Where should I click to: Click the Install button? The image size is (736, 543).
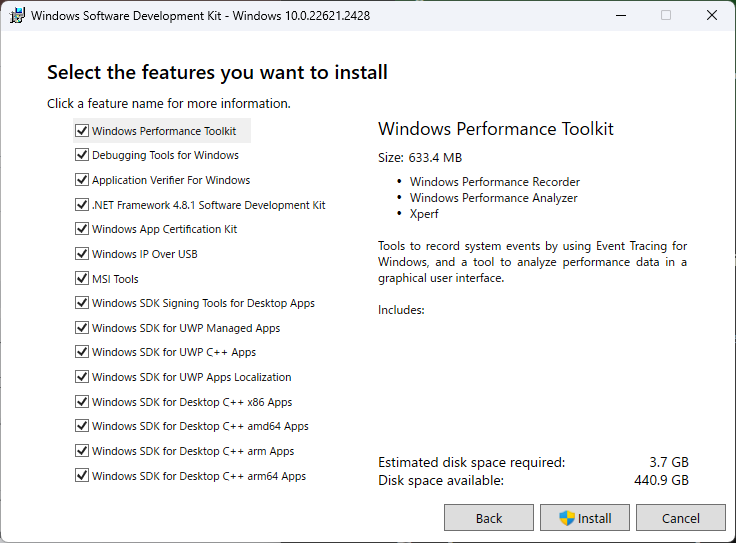[x=584, y=518]
